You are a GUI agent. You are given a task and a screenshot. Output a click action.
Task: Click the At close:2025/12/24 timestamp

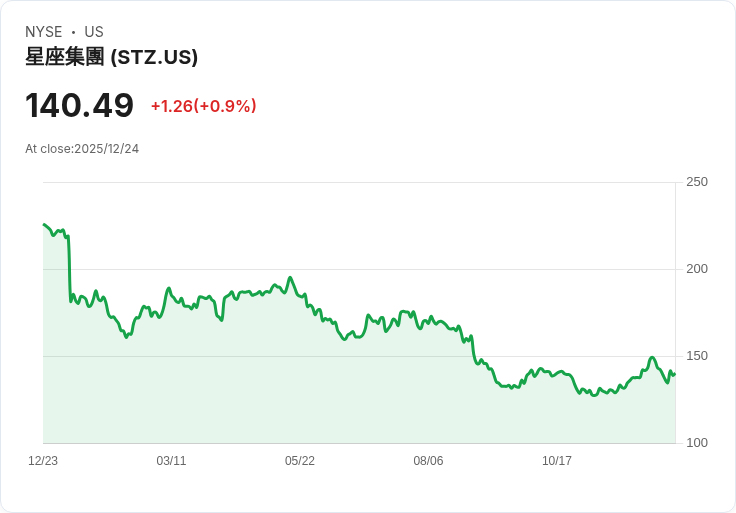click(x=82, y=149)
